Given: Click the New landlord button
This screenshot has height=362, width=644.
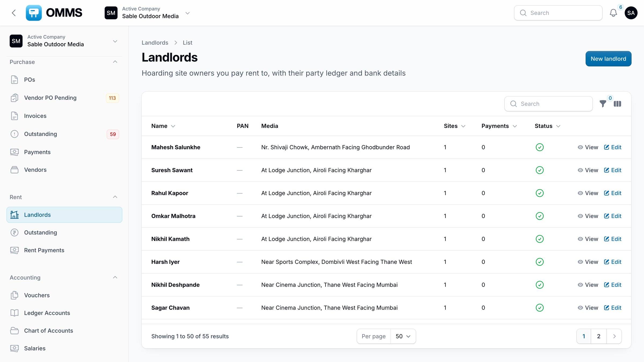Looking at the screenshot, I should (x=608, y=59).
